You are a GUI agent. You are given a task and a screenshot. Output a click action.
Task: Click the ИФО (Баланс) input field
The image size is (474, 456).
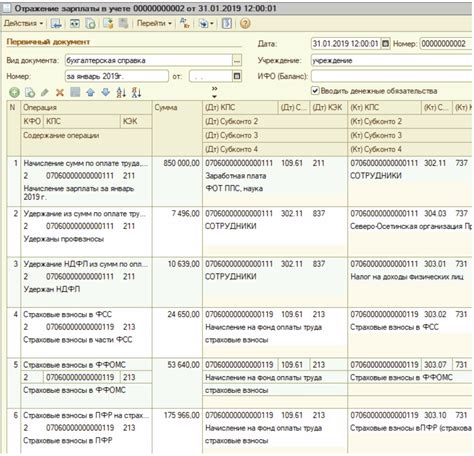click(x=391, y=76)
